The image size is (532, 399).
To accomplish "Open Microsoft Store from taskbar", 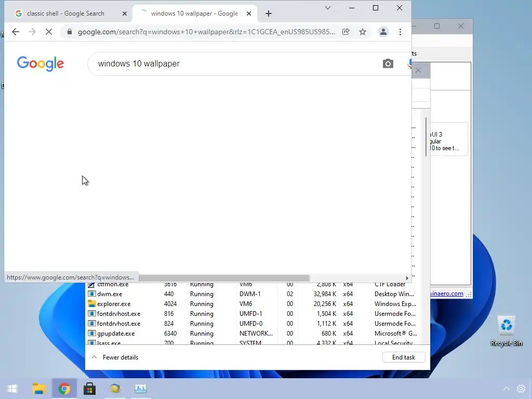I will click(89, 389).
